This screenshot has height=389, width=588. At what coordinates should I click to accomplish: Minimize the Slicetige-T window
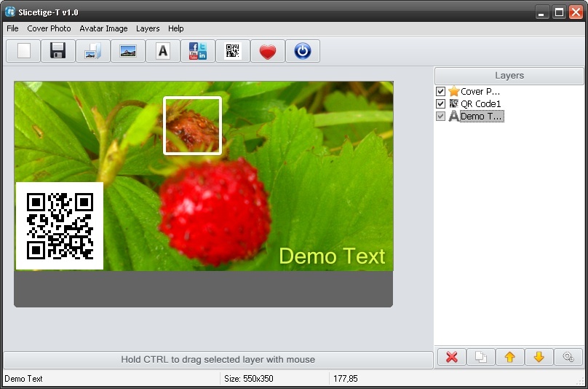click(x=541, y=12)
